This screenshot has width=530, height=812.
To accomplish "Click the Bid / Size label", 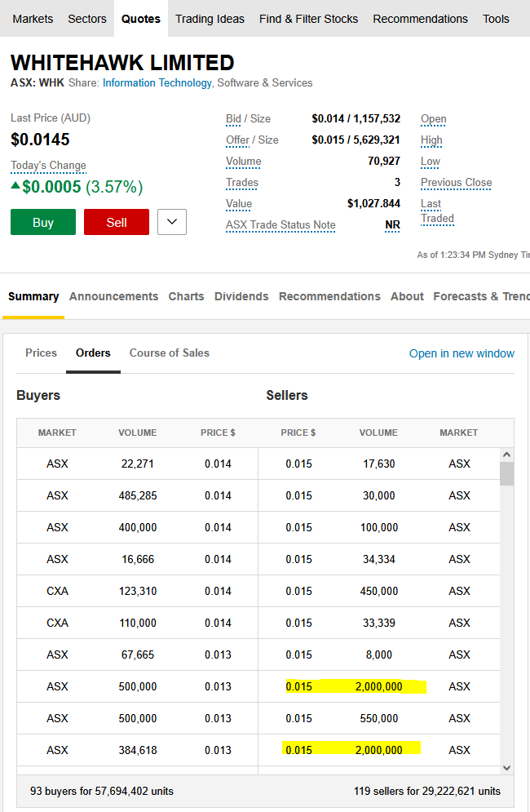I will point(248,119).
